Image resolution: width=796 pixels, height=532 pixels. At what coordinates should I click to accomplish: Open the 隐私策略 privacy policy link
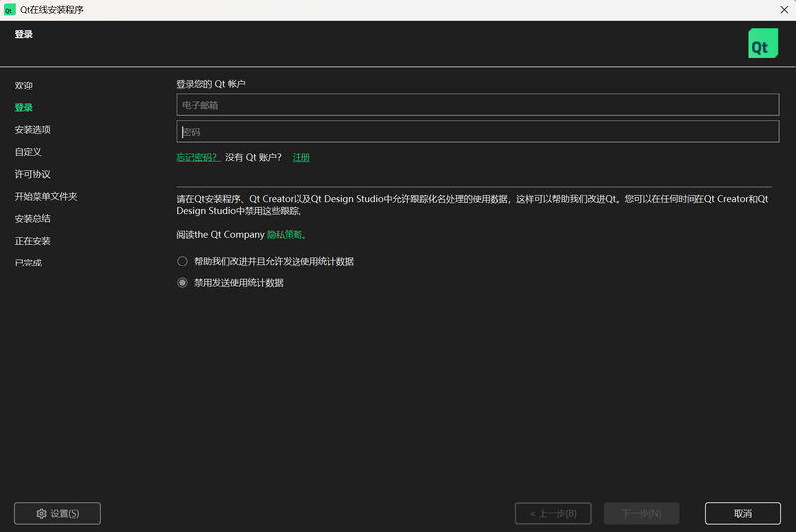tap(287, 235)
